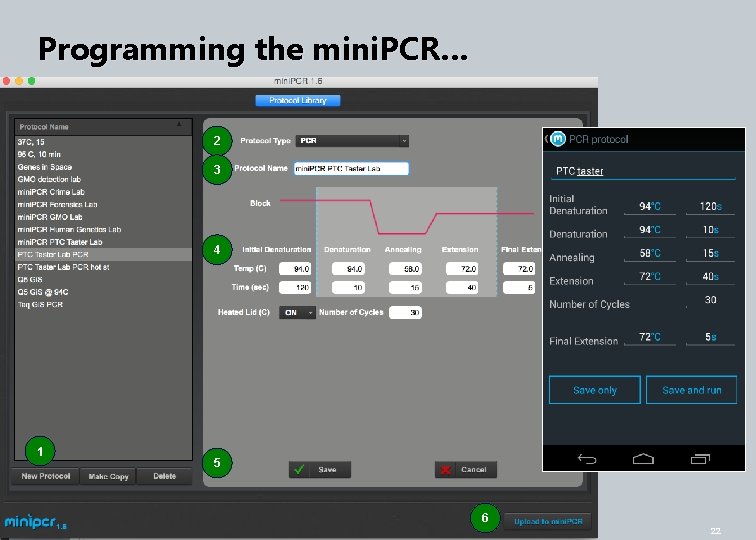Tap phone Denaturation 10s field

pyautogui.click(x=710, y=230)
